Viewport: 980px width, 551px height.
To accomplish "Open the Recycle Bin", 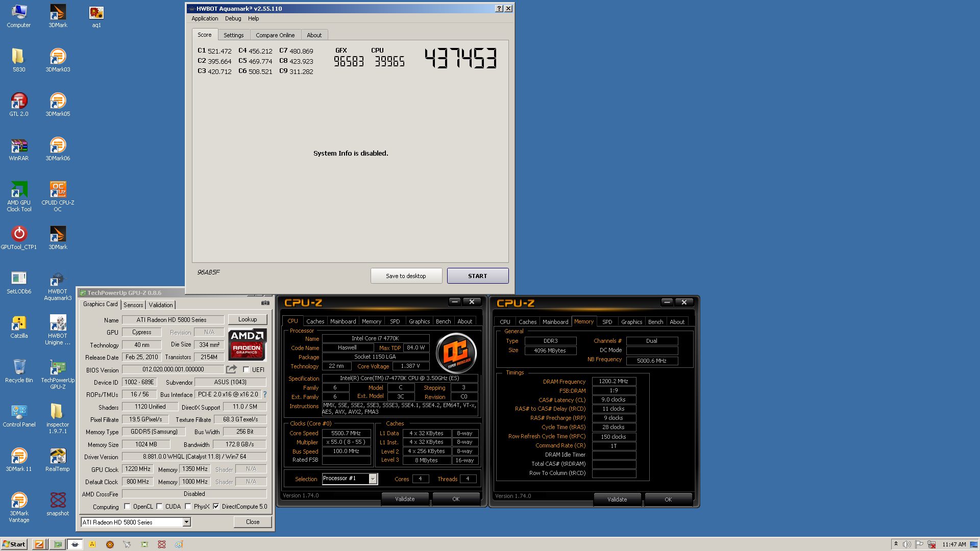I will pos(19,371).
